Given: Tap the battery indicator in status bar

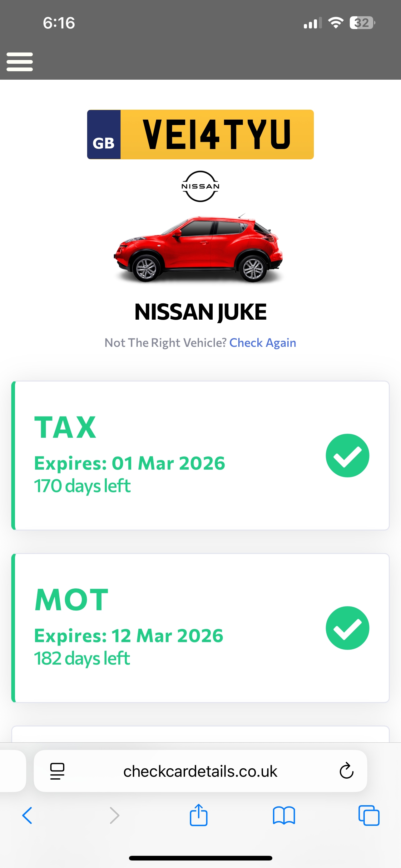Looking at the screenshot, I should [x=363, y=23].
